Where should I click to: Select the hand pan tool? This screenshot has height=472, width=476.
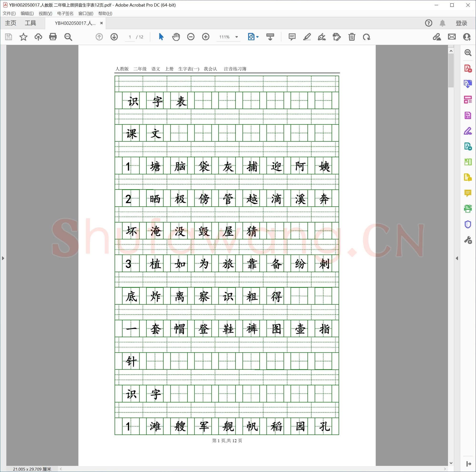176,37
